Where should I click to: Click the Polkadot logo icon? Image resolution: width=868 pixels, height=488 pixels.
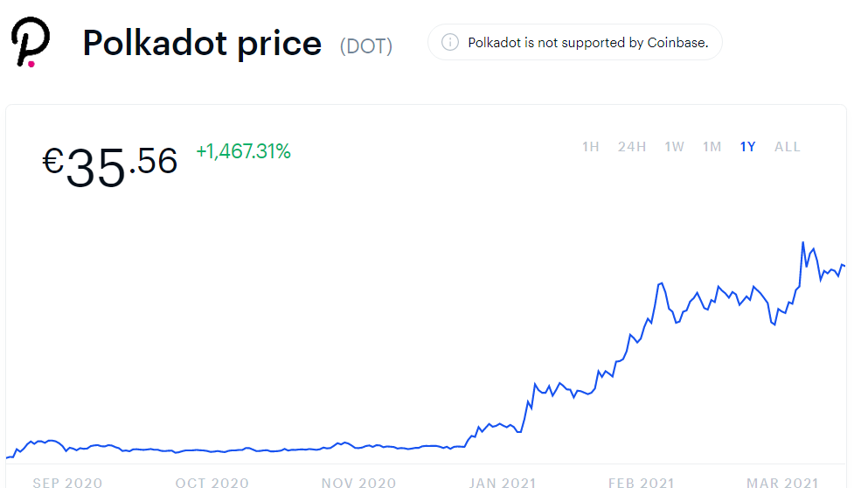30,42
